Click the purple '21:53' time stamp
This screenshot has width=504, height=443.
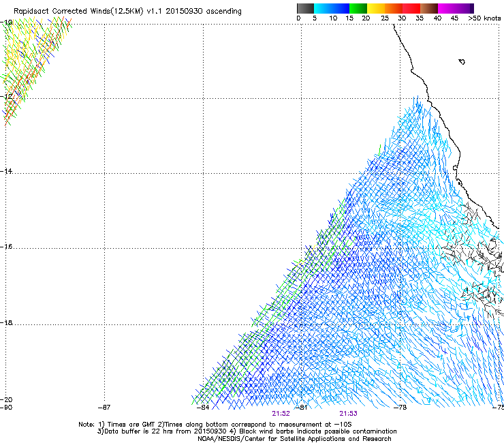[349, 414]
